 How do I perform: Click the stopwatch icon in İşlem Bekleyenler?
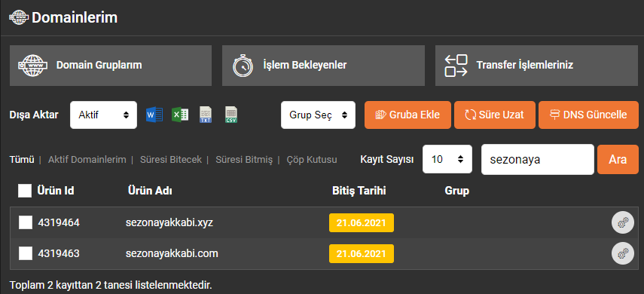tap(243, 66)
